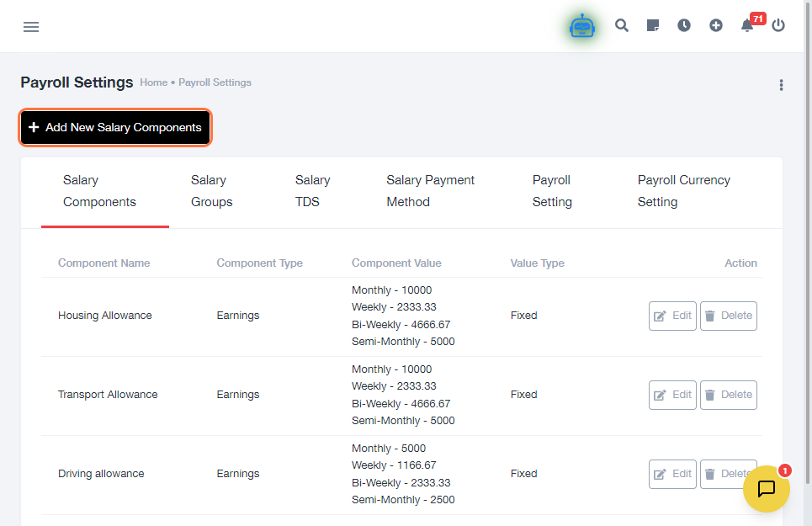Click the clock timer icon
Screen dimensions: 812x526
tap(684, 26)
